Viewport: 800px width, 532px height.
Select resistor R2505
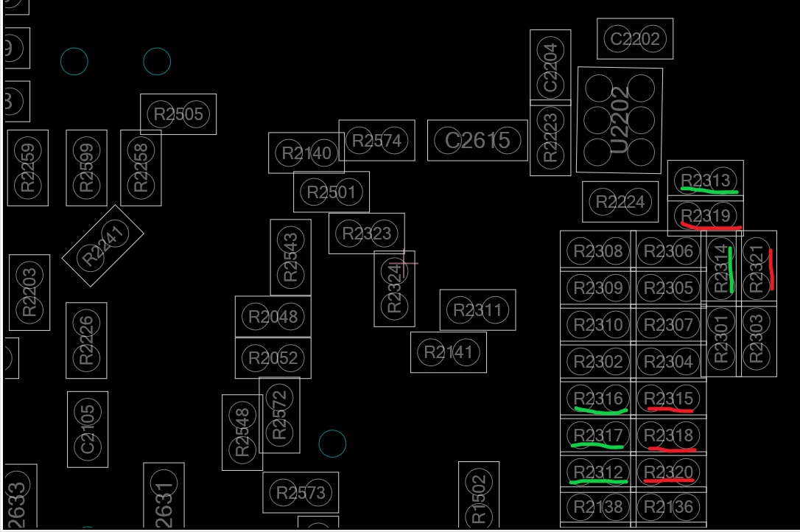click(x=178, y=114)
